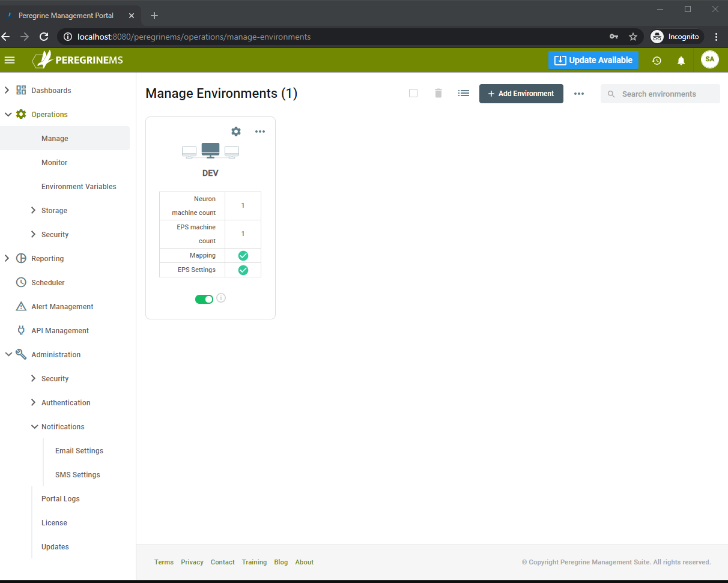
Task: Close the Peregrine Management Portal tab
Action: (132, 16)
